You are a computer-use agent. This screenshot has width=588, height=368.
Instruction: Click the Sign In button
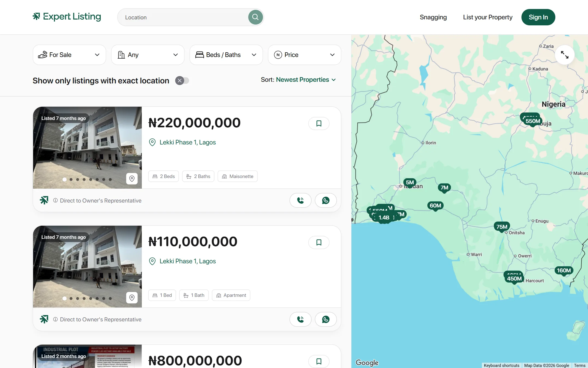point(538,17)
